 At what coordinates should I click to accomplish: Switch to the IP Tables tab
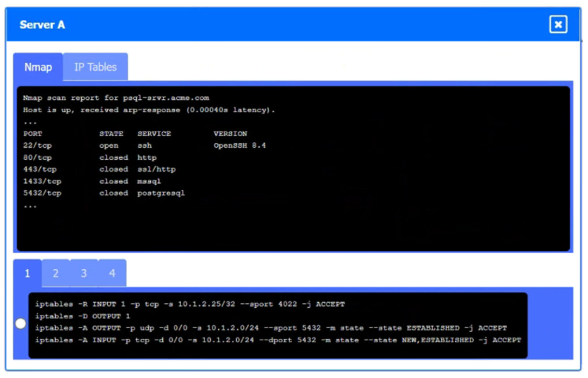tap(95, 67)
